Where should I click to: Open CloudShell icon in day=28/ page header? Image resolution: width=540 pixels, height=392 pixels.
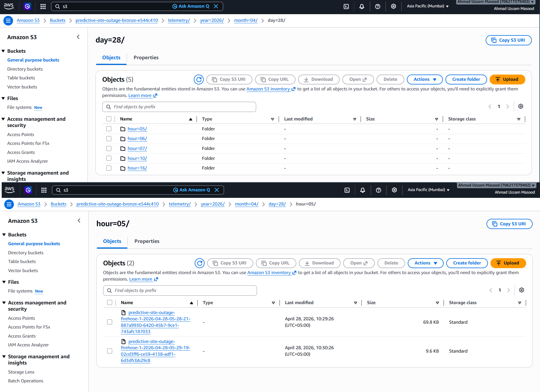[346, 7]
